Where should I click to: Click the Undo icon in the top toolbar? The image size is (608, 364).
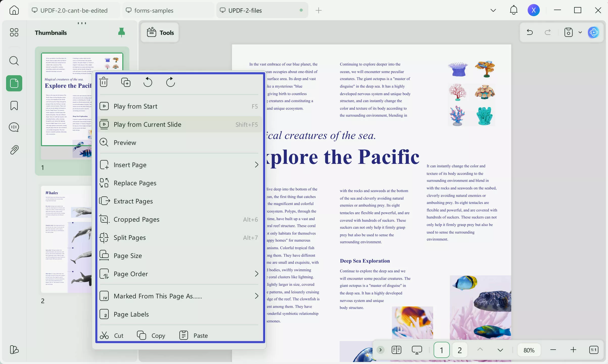point(529,32)
